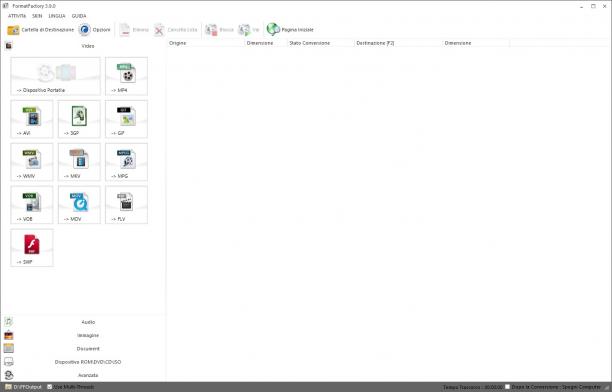This screenshot has height=392, width=612.
Task: Open the Pagina Iniziale home page
Action: (290, 30)
